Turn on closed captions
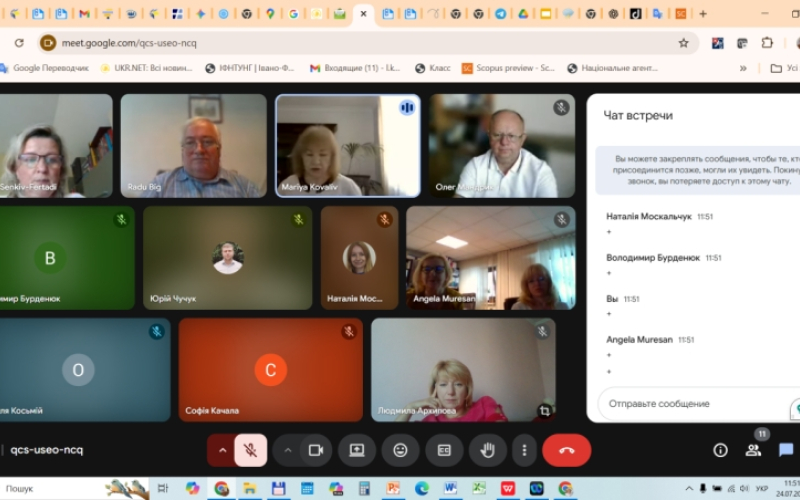This screenshot has height=500, width=800. [x=444, y=450]
